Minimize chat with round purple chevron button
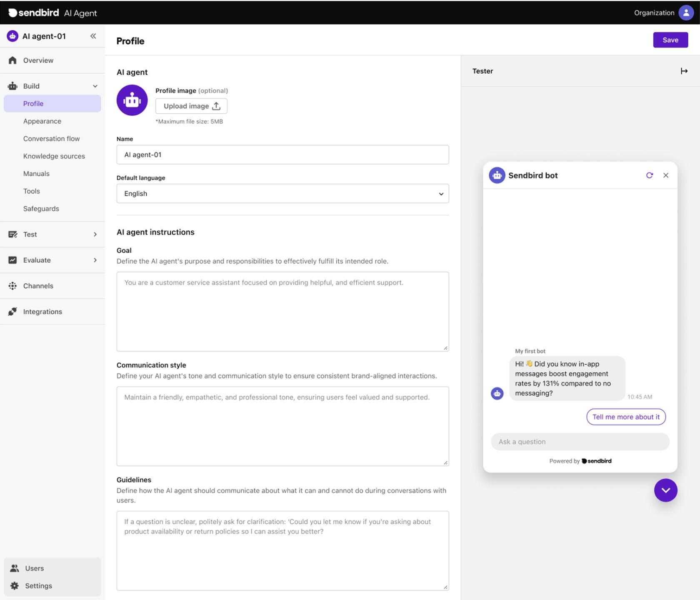The width and height of the screenshot is (700, 600). (x=665, y=490)
